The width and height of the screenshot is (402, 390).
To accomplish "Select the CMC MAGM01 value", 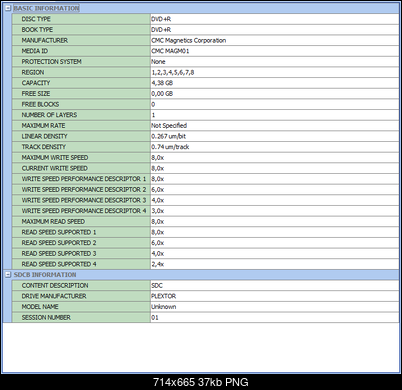I will tap(170, 51).
